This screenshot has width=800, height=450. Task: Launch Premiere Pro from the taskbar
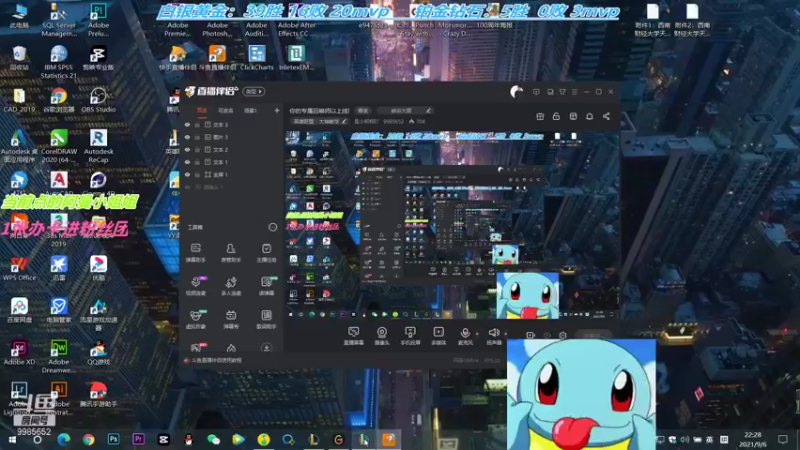click(138, 439)
